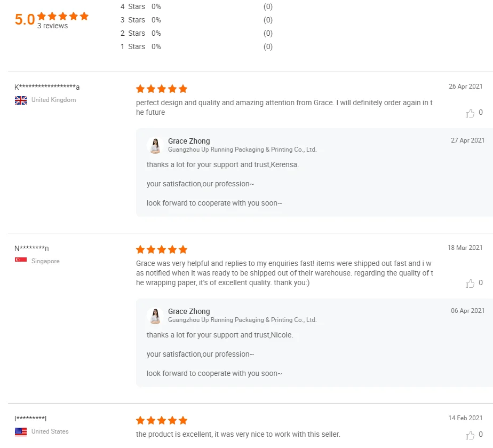Filter reviews by 2 Stars
Viewport: 493px width, 448px height.
point(133,34)
